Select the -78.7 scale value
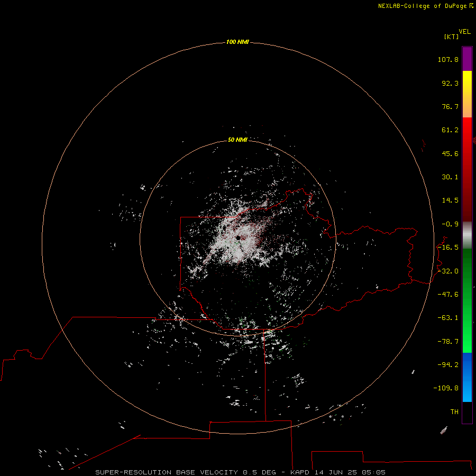The image size is (476, 476). pos(448,342)
